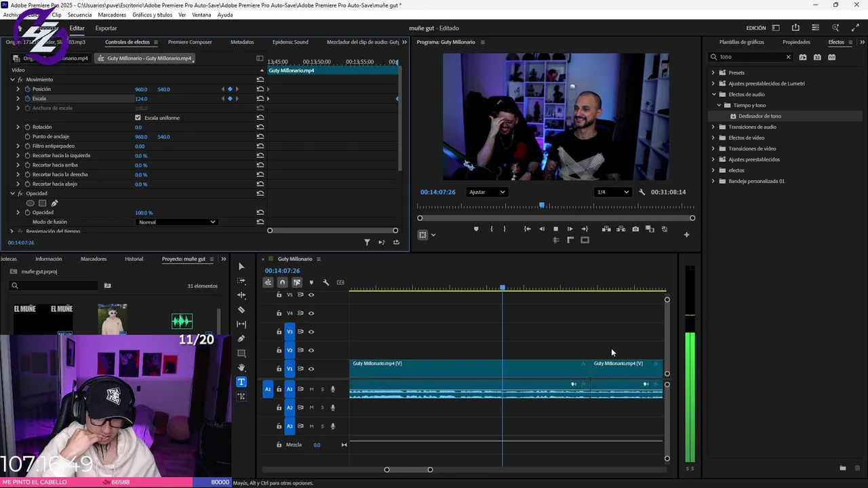Viewport: 868px width, 488px height.
Task: Toggle Linked Selection in the timeline
Action: (297, 283)
